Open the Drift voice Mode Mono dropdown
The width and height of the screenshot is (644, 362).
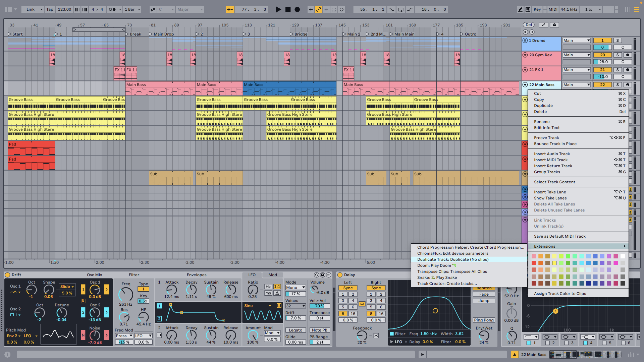tap(295, 288)
